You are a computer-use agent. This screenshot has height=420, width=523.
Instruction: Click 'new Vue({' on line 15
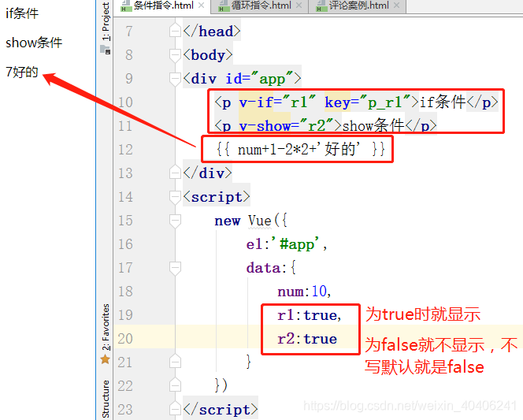(250, 221)
